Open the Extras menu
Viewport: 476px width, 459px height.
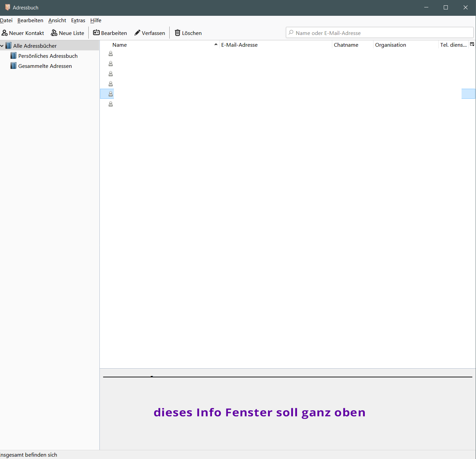(x=78, y=20)
